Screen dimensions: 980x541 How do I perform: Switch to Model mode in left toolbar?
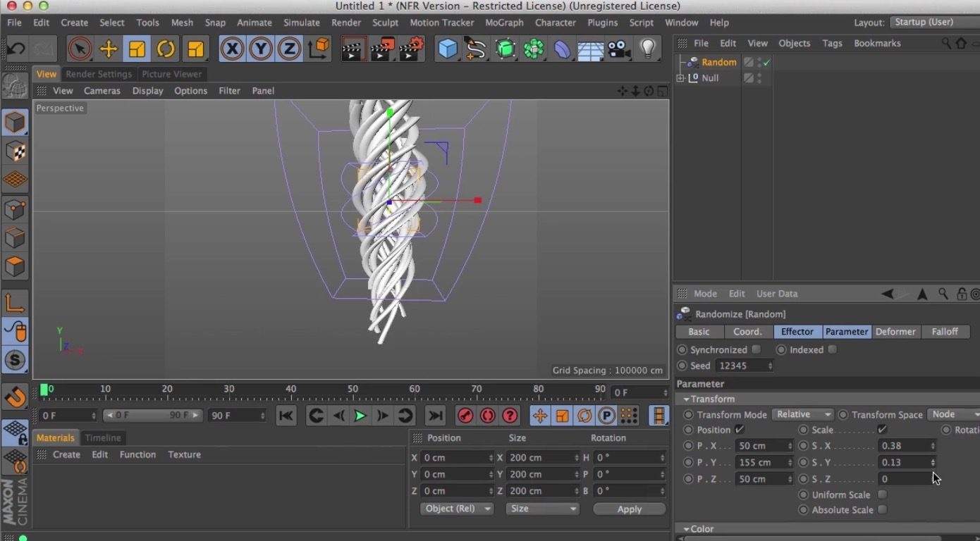15,123
